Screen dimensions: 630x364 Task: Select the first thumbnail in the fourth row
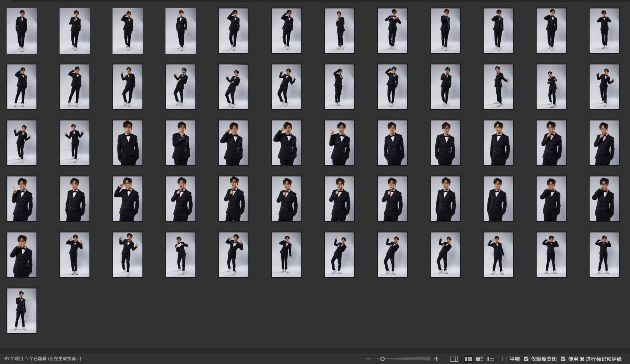tap(22, 199)
